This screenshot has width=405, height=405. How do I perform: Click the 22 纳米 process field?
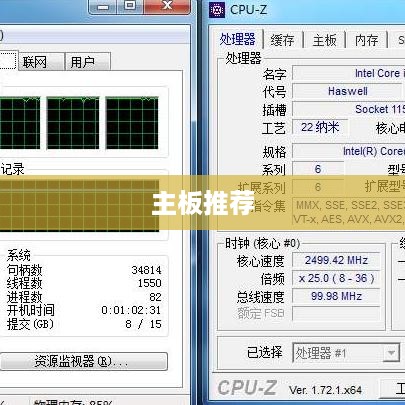click(x=320, y=127)
